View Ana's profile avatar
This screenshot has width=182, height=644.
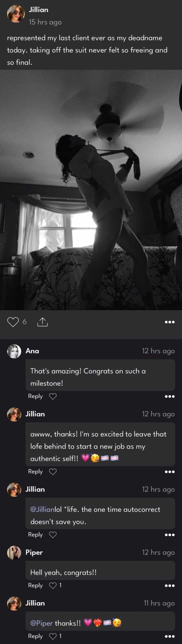tap(14, 351)
